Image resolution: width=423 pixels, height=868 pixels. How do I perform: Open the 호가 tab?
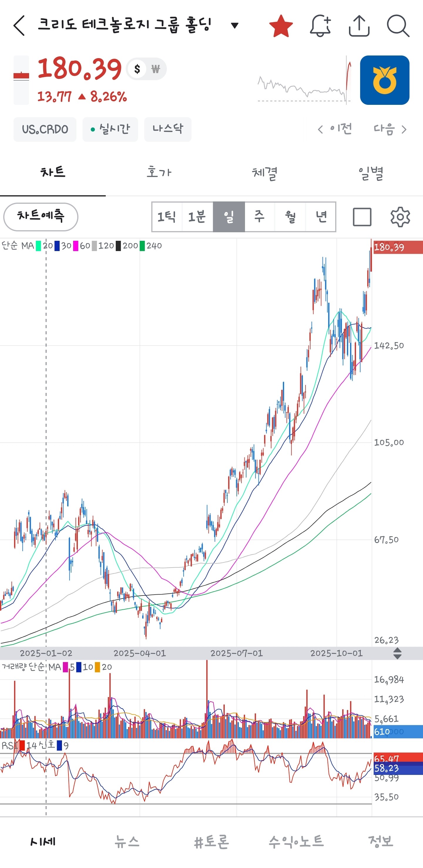[159, 173]
